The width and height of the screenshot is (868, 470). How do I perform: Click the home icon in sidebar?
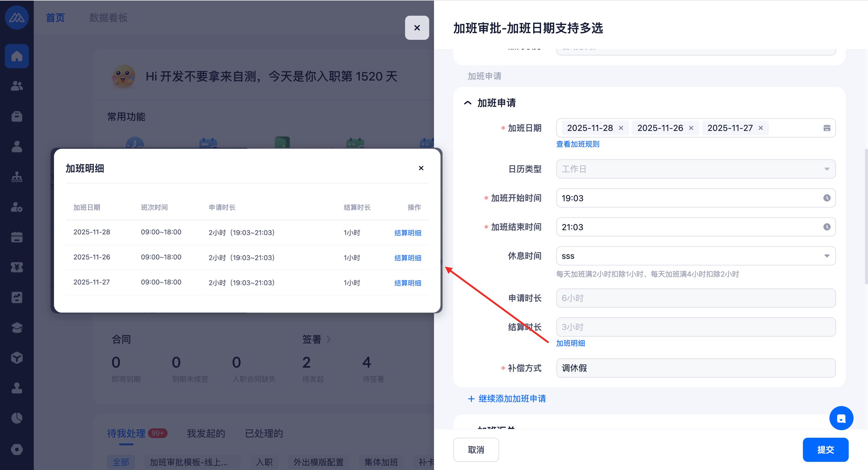[17, 56]
